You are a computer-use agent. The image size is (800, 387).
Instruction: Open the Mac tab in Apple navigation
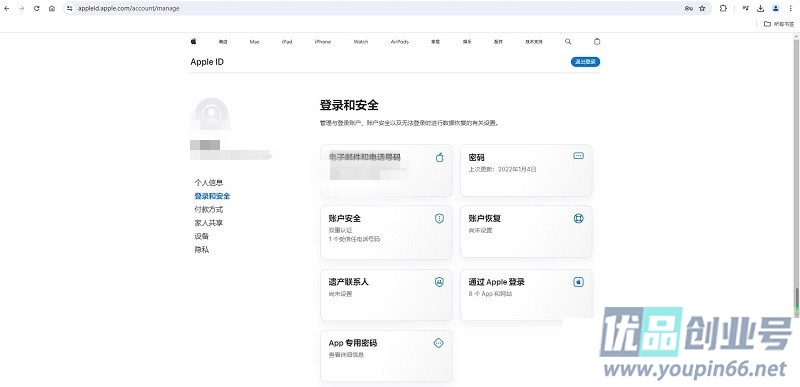[x=255, y=42]
